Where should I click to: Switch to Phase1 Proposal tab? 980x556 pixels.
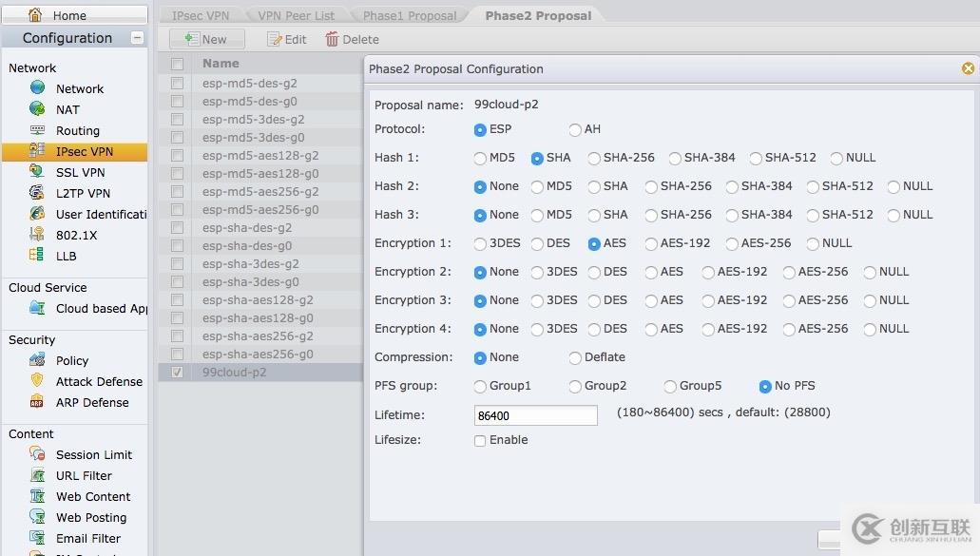pos(410,15)
